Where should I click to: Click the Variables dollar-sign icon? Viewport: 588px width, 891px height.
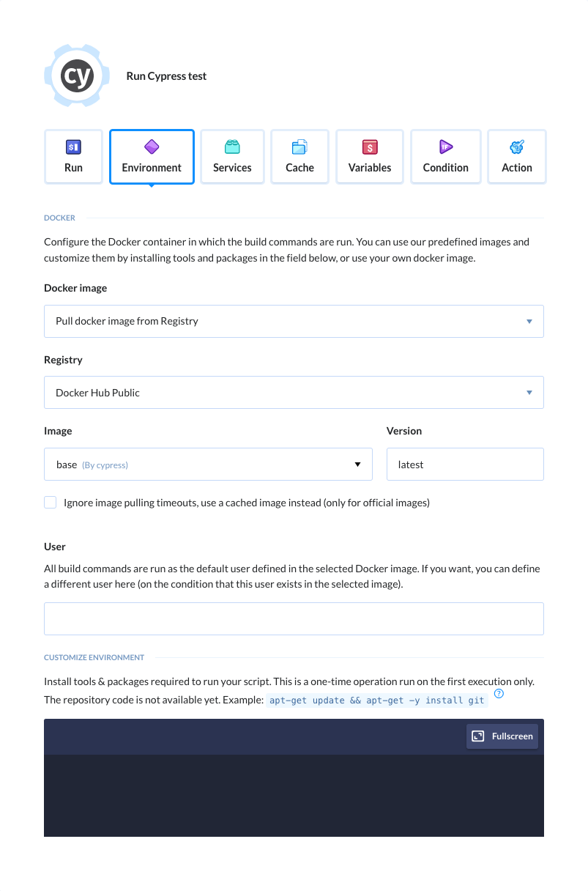pos(369,147)
